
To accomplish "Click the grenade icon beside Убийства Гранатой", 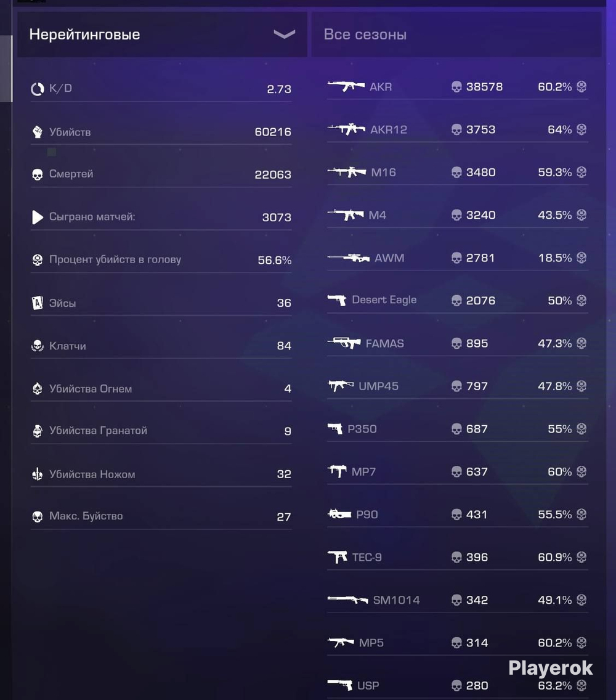I will click(38, 431).
